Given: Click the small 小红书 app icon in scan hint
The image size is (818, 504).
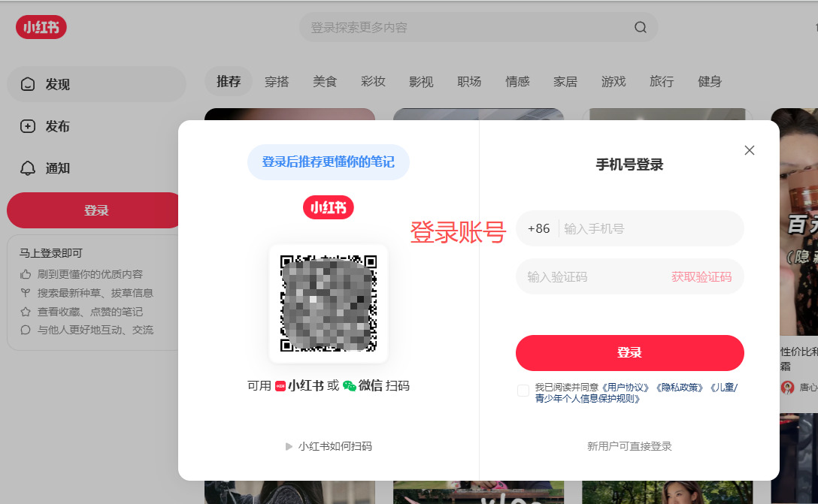Looking at the screenshot, I should pyautogui.click(x=280, y=385).
